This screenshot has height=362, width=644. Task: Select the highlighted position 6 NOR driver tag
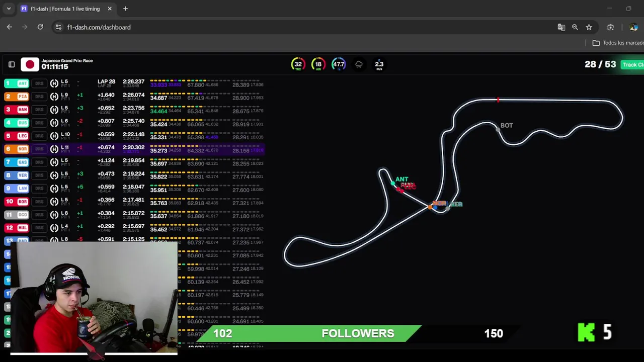pyautogui.click(x=17, y=149)
